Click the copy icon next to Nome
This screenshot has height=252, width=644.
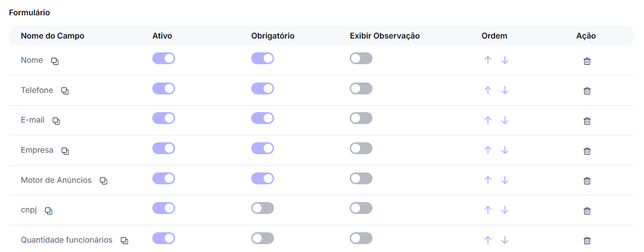[x=55, y=61]
